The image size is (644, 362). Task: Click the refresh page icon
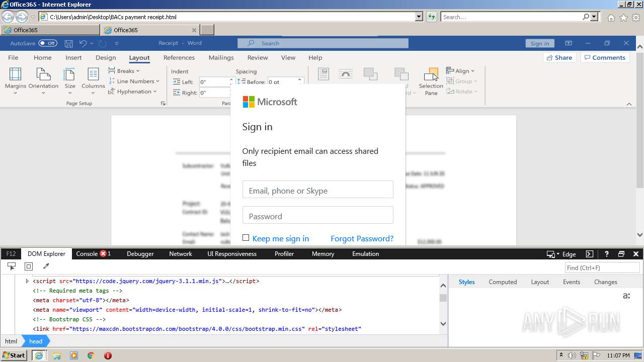[x=431, y=17]
